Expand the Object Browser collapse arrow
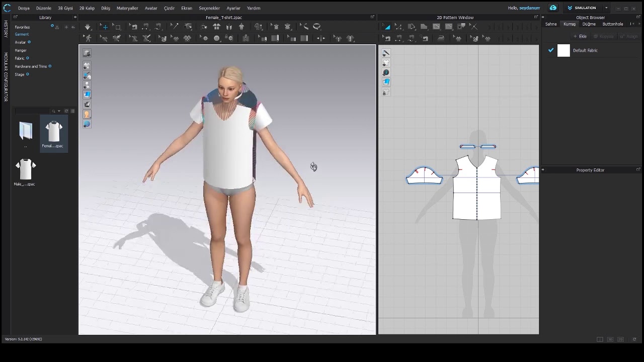Screen dimensions: 644x362 [543, 18]
